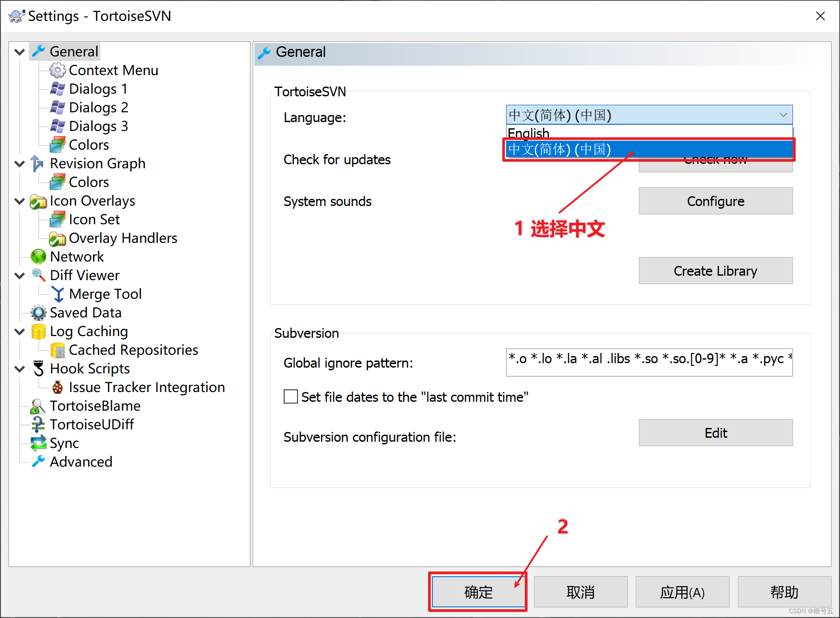Image resolution: width=840 pixels, height=618 pixels.
Task: Click Edit for Subversion configuration file
Action: click(715, 433)
